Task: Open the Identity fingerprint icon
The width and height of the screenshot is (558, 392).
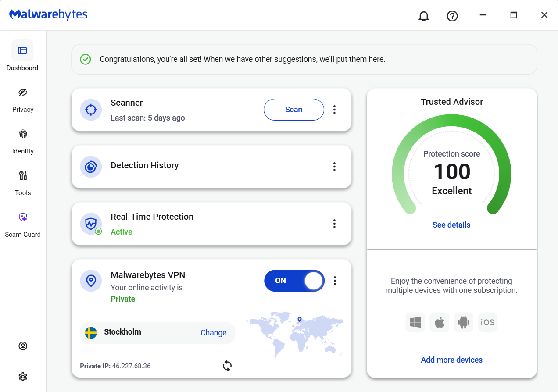Action: [x=23, y=134]
